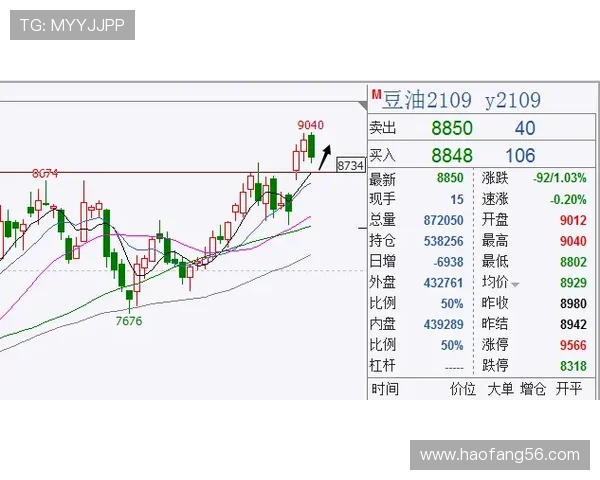The image size is (600, 480).
Task: Click the 卖出 price 8850
Action: click(x=452, y=127)
